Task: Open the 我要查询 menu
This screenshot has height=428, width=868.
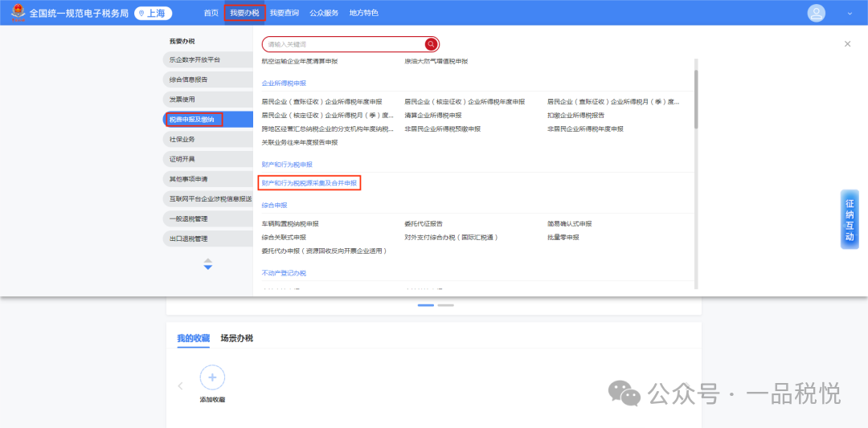Action: 284,13
